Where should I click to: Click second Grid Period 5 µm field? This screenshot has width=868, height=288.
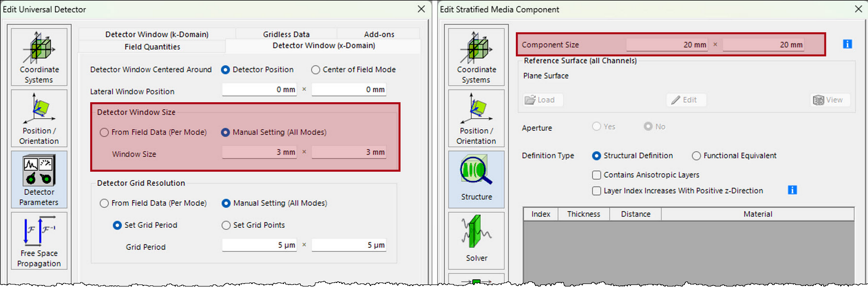tap(349, 245)
